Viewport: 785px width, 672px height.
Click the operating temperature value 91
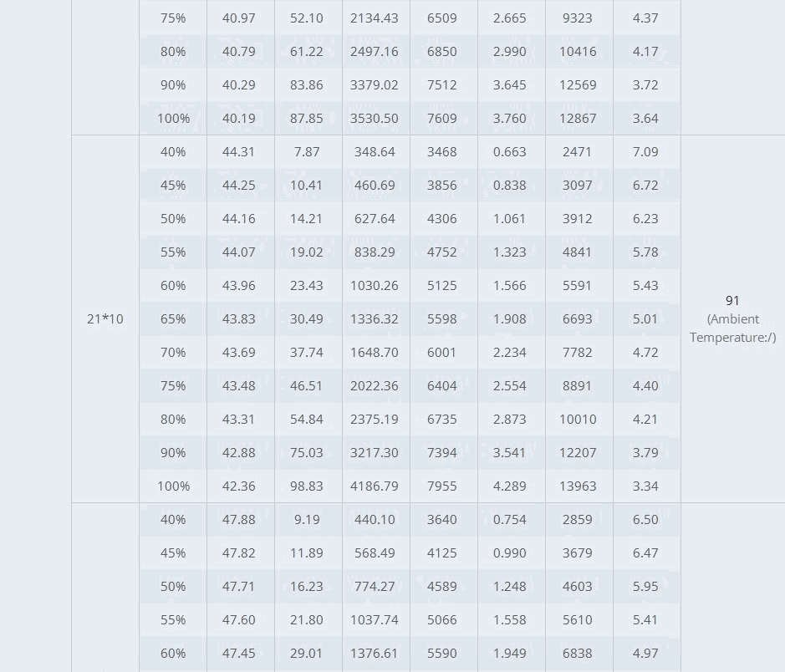click(x=732, y=300)
